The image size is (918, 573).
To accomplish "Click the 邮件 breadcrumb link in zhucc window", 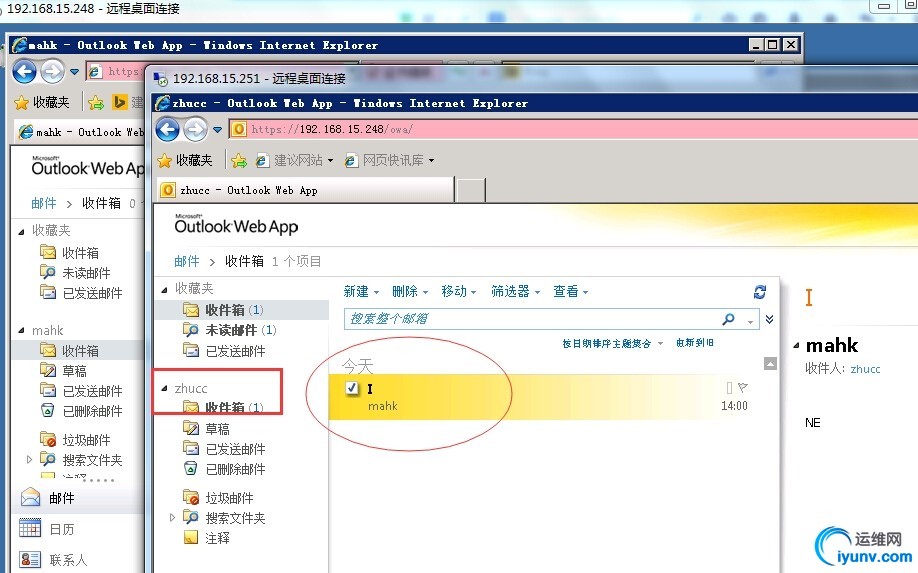I will tap(187, 261).
